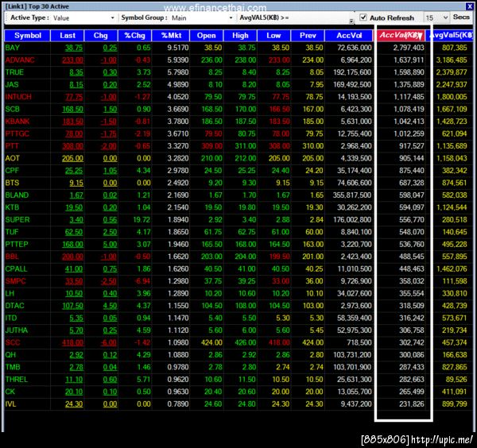This screenshot has width=477, height=448.
Task: Click BAY AccVal value 2,797,403
Action: tap(409, 48)
